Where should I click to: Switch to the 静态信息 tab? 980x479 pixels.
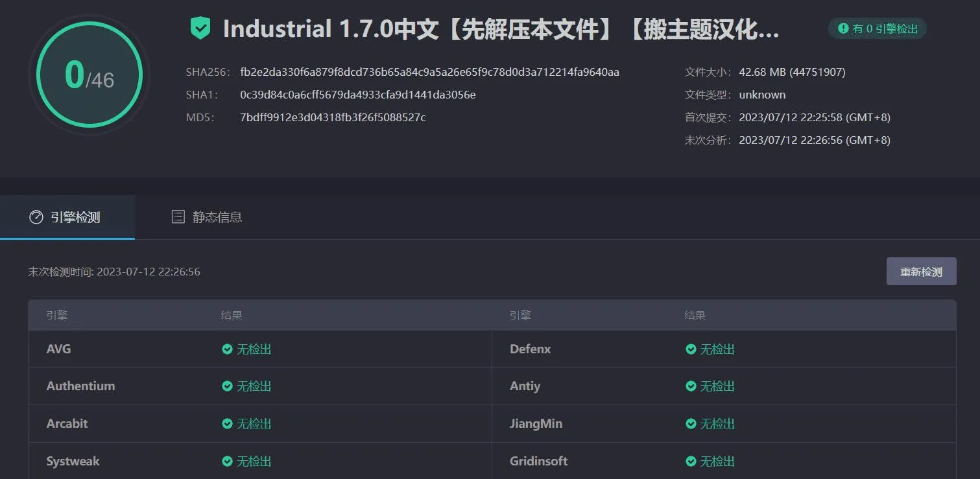coord(206,217)
